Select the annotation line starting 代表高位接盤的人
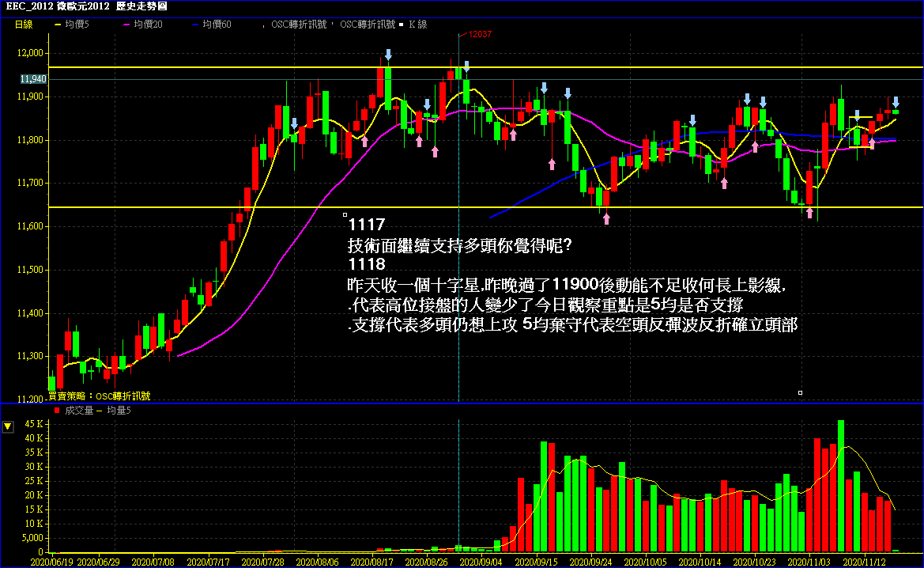This screenshot has width=924, height=568. pos(545,305)
